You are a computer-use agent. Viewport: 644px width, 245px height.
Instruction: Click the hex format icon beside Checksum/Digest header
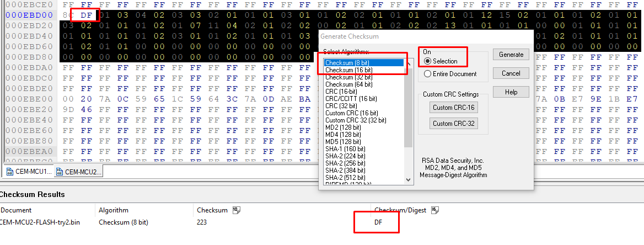(x=434, y=210)
